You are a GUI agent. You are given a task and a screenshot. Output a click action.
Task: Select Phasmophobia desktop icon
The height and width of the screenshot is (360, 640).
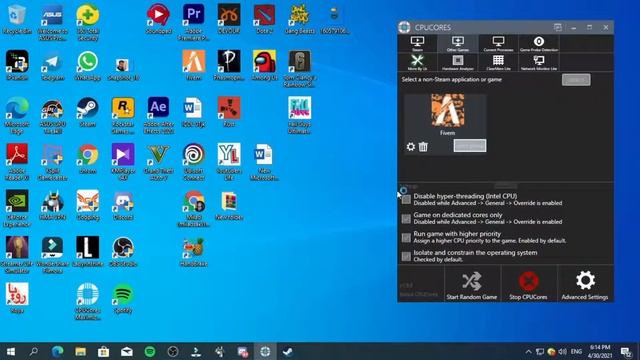pos(229,66)
